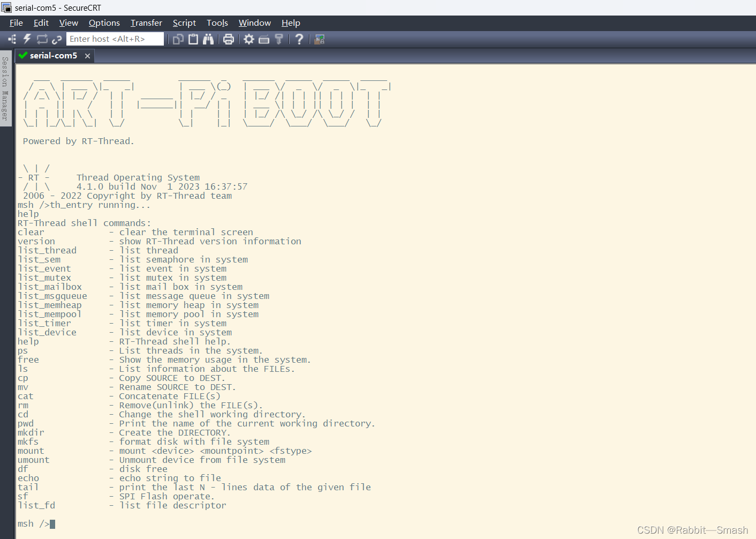Viewport: 756px width, 539px height.
Task: Click the Quick Connect lightning icon
Action: coord(27,39)
